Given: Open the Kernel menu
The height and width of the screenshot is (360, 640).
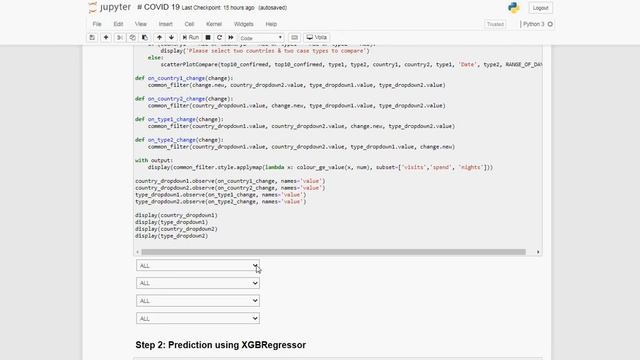Looking at the screenshot, I should tap(214, 24).
